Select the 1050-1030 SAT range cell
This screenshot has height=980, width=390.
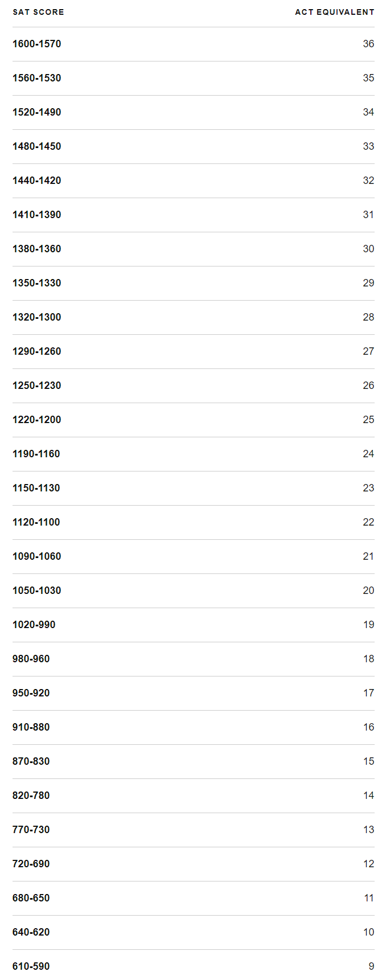pos(37,591)
